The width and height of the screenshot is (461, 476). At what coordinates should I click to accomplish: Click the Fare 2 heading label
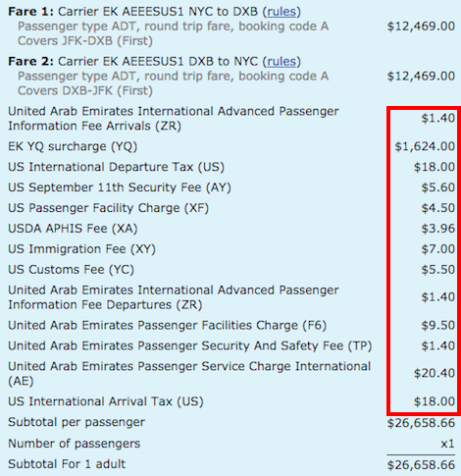tap(30, 62)
